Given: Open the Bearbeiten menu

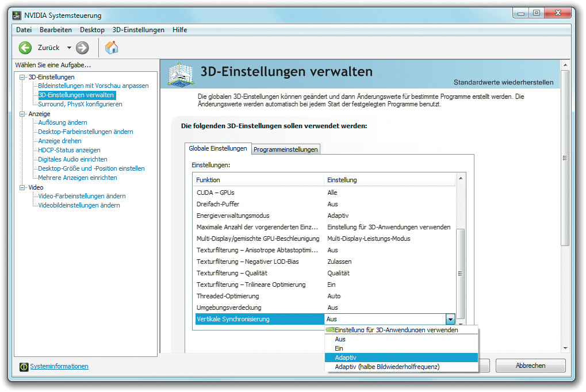Looking at the screenshot, I should click(x=56, y=30).
